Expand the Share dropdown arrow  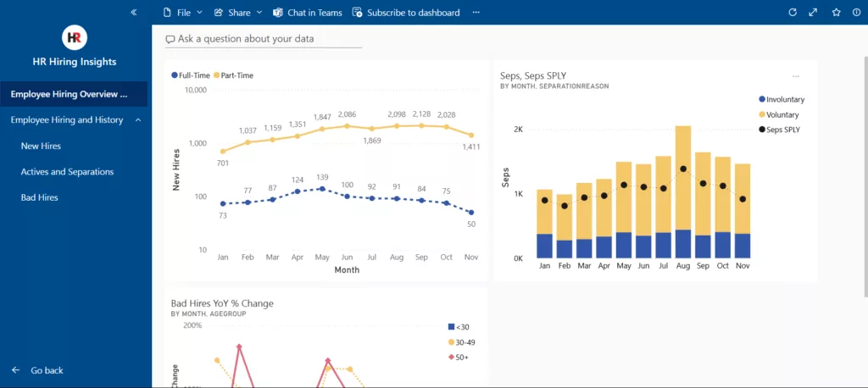[259, 12]
